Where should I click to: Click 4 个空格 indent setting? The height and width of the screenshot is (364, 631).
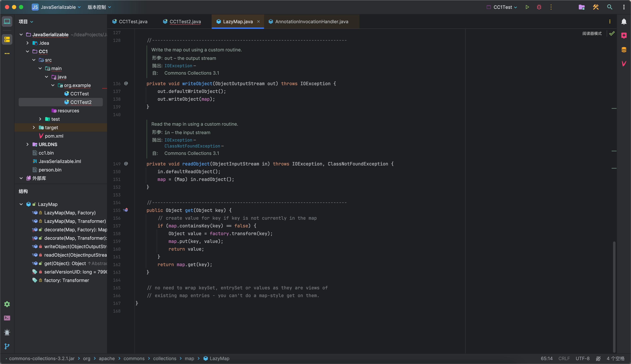coord(616,359)
